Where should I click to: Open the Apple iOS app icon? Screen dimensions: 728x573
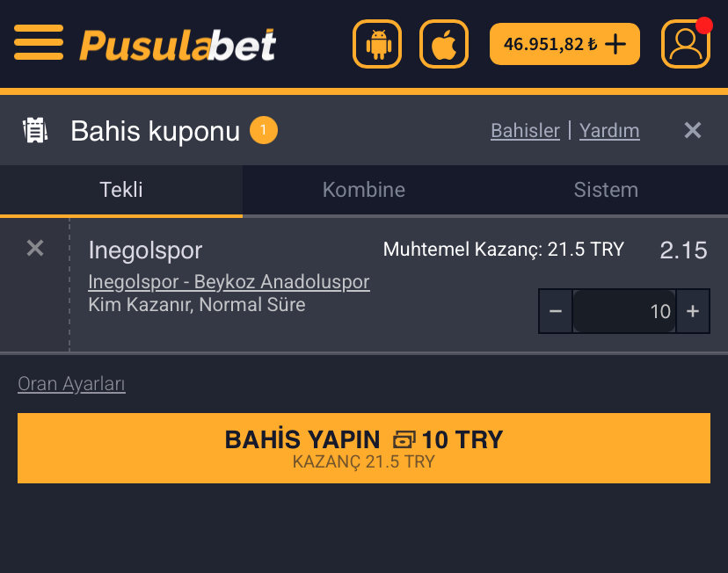pyautogui.click(x=444, y=44)
